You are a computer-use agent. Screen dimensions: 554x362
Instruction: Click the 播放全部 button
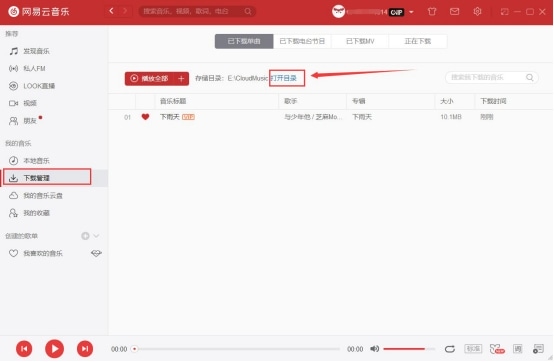tap(149, 78)
